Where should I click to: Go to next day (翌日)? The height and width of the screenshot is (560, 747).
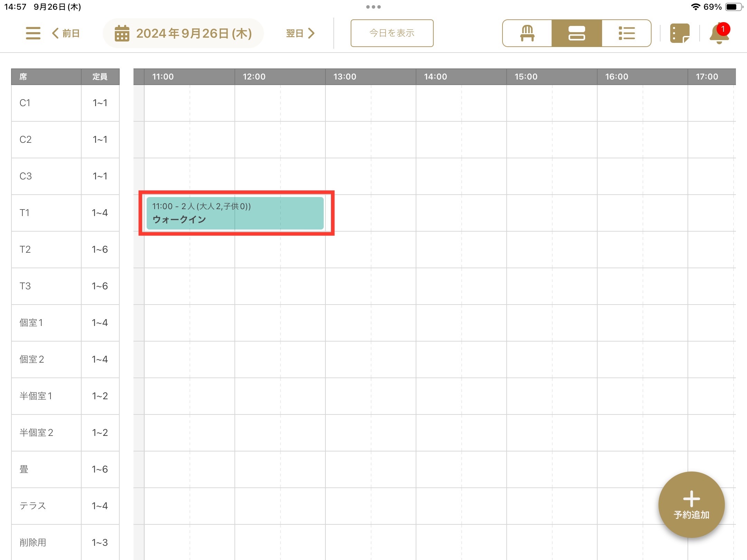pyautogui.click(x=300, y=33)
